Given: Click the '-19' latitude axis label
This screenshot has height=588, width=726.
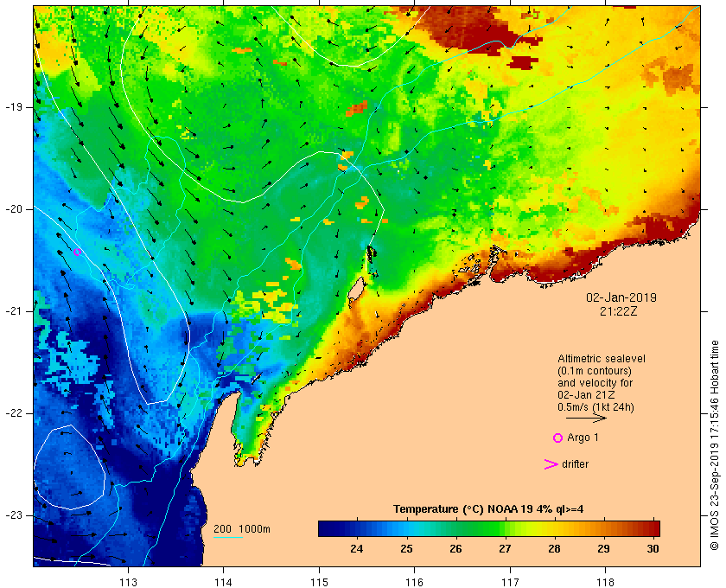Looking at the screenshot, I should tap(14, 107).
